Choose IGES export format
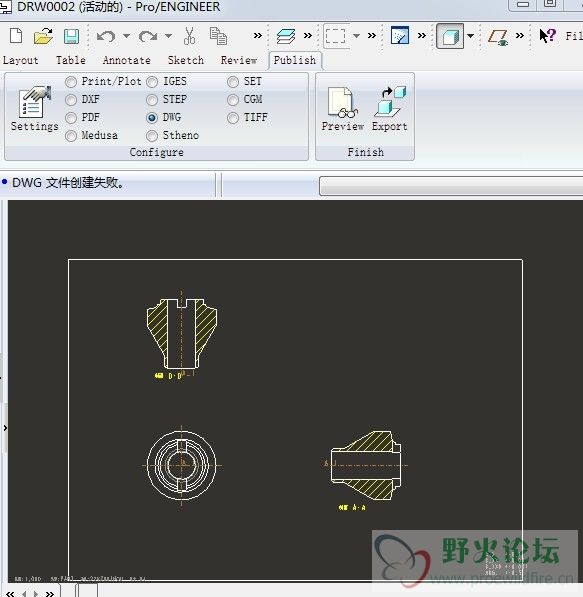This screenshot has width=583, height=597. (x=152, y=81)
